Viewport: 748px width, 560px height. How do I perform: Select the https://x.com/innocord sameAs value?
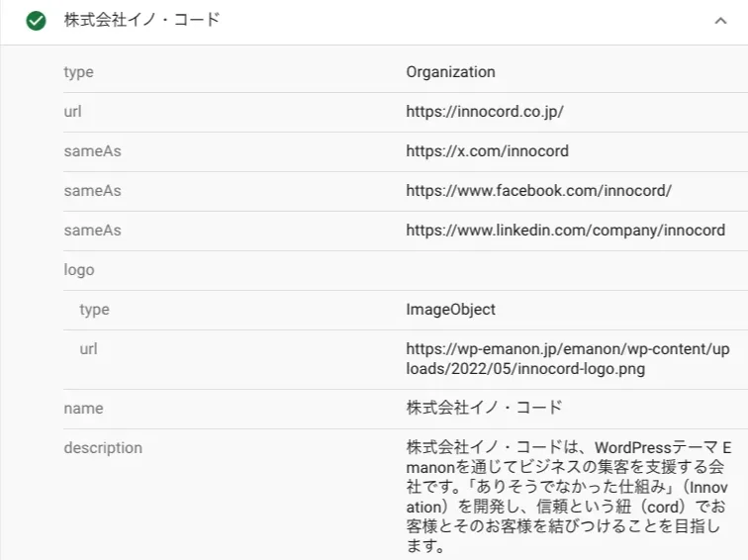coord(487,151)
